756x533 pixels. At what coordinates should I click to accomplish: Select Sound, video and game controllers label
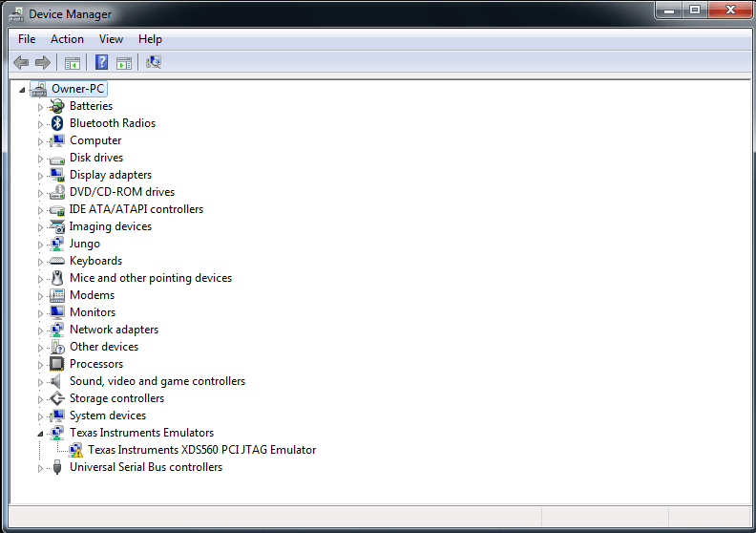click(157, 381)
